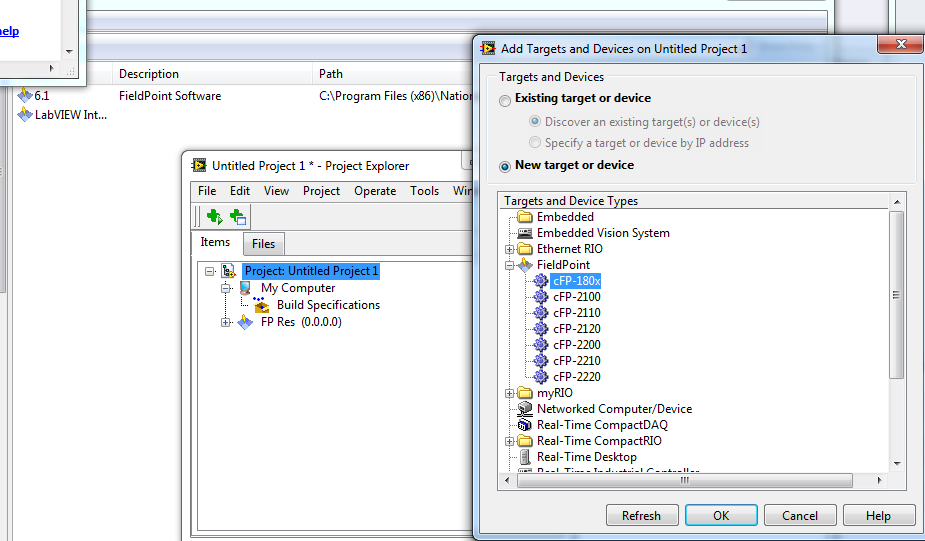Collapse the FieldPoint node
This screenshot has height=541, width=925.
(510, 265)
